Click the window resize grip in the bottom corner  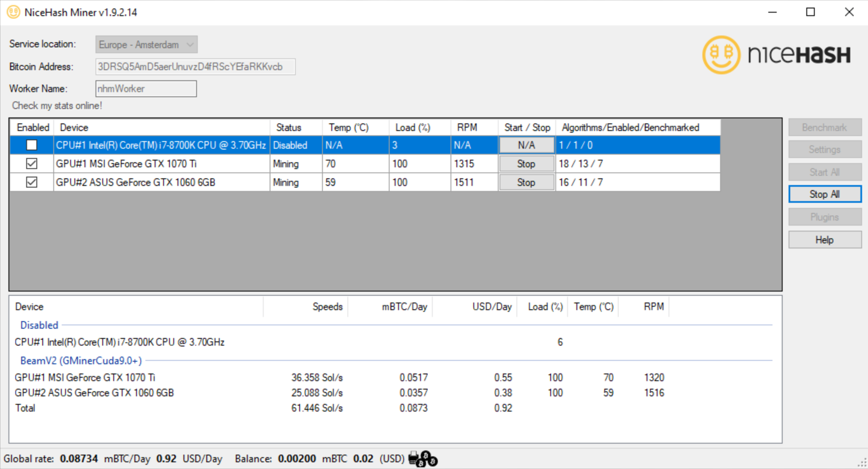(x=862, y=463)
